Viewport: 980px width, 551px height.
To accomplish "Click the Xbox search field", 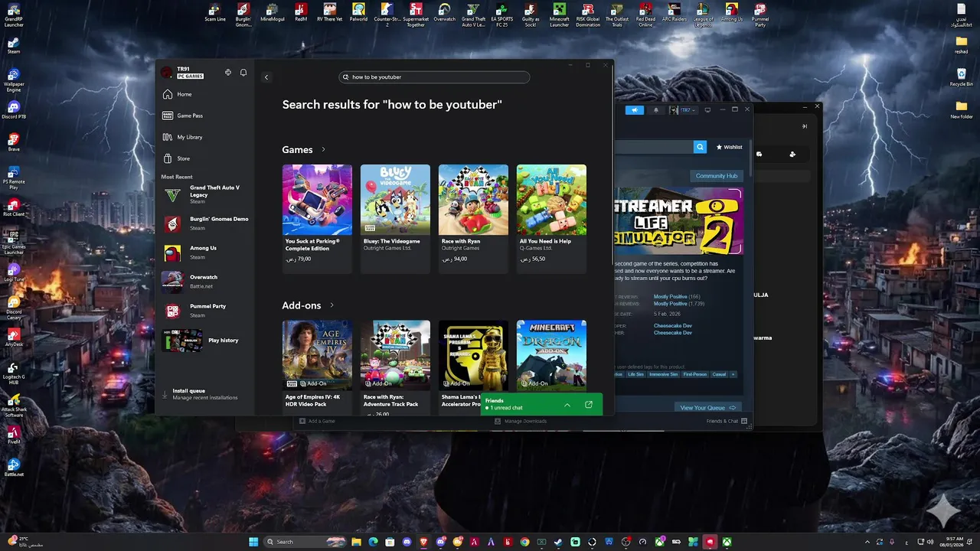I will point(434,77).
